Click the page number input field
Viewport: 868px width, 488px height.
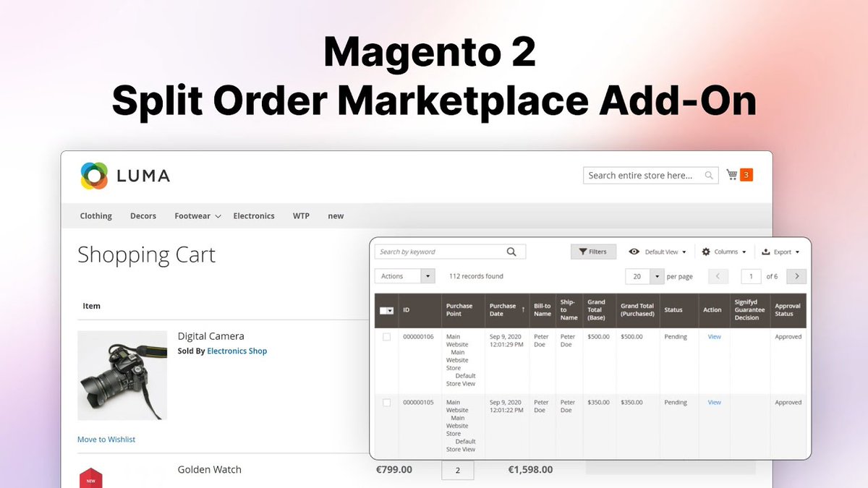[751, 276]
